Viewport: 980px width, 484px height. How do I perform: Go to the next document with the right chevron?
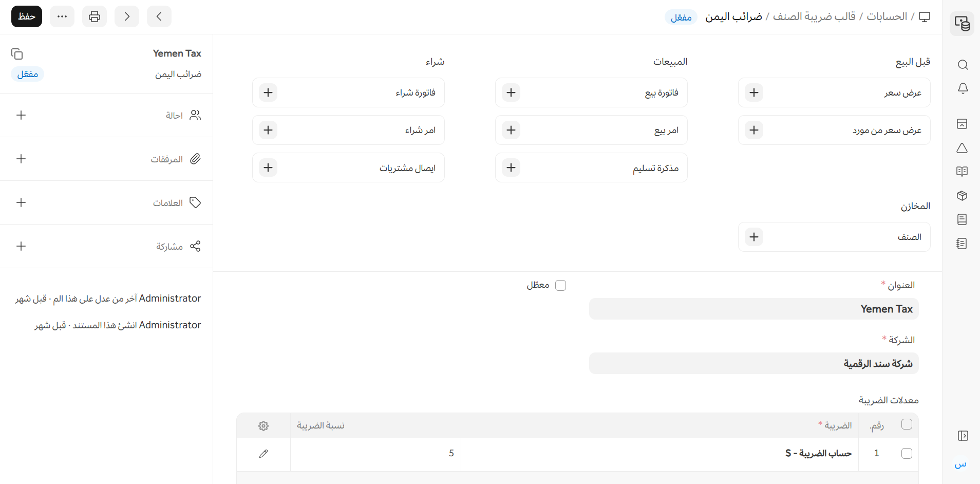(x=127, y=16)
